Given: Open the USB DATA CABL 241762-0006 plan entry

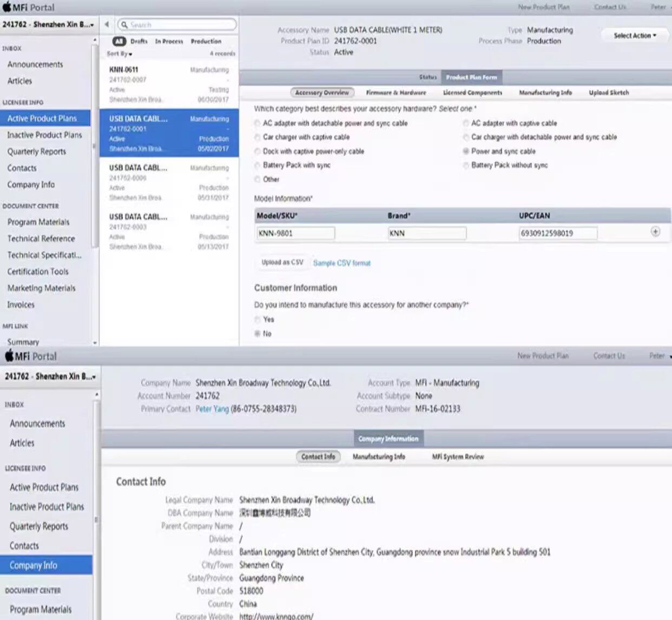Looking at the screenshot, I should pos(169,182).
